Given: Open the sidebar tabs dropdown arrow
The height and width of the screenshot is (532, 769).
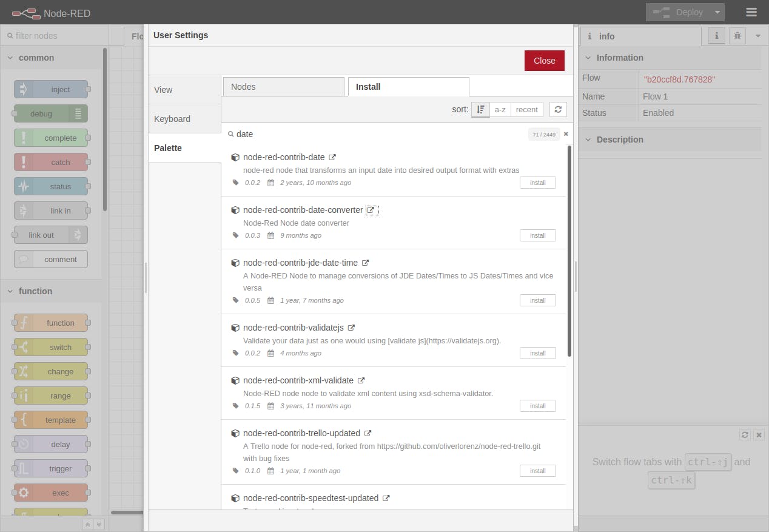Looking at the screenshot, I should [x=757, y=36].
